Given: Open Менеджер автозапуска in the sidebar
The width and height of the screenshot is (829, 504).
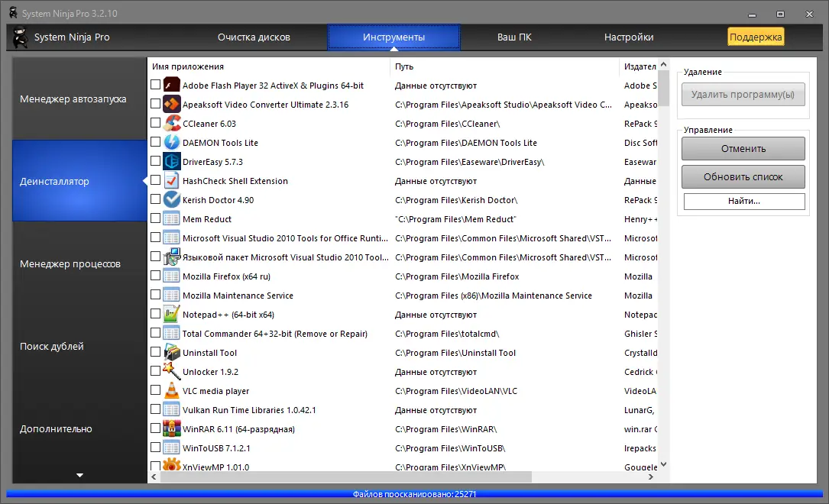Looking at the screenshot, I should tap(79, 99).
